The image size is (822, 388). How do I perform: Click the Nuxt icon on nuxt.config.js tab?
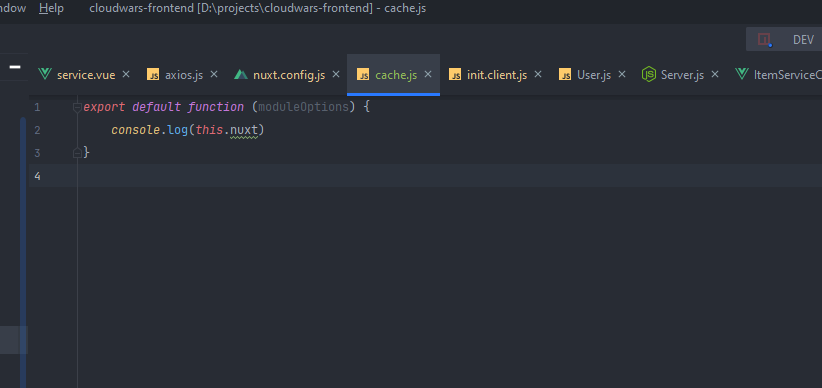(241, 74)
